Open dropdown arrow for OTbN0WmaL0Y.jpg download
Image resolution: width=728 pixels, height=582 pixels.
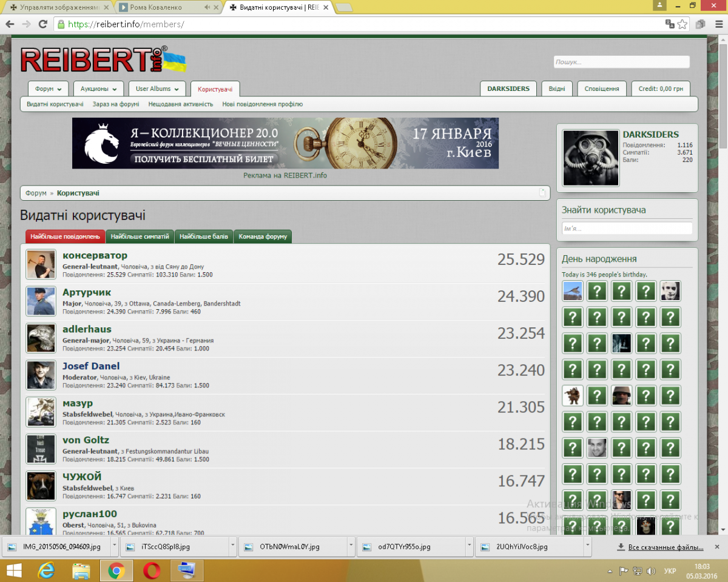pos(351,547)
